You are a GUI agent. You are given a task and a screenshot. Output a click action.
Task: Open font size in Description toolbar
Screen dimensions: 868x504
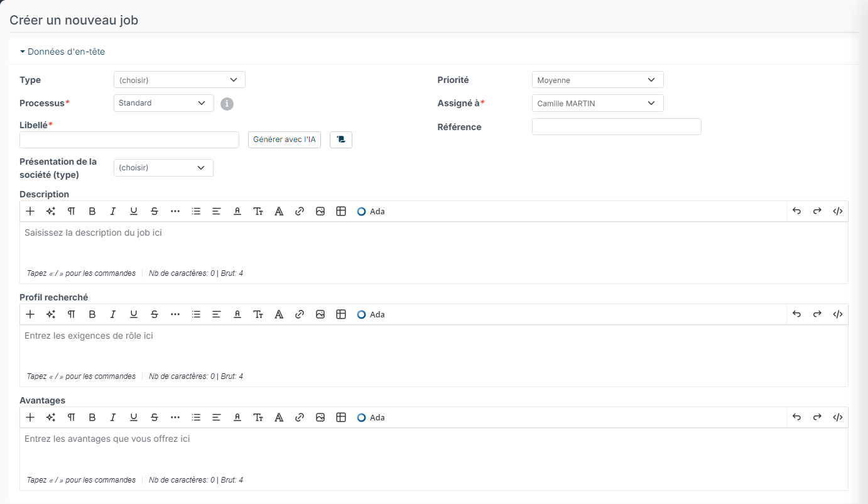click(258, 211)
